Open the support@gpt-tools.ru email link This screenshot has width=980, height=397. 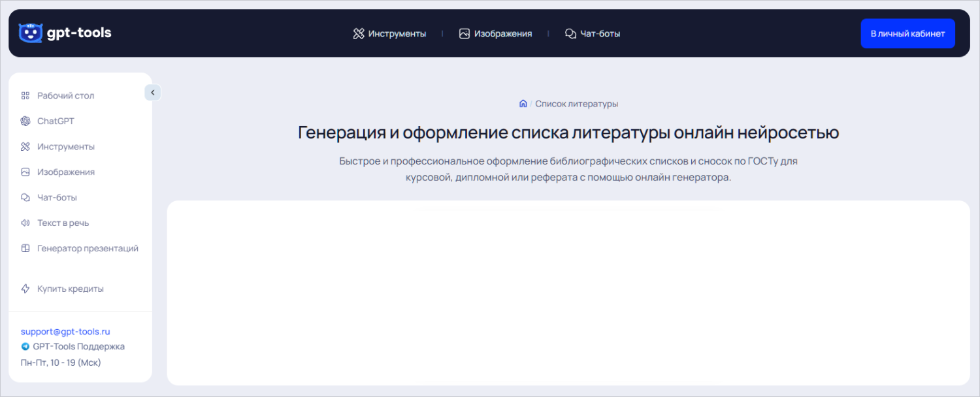[66, 331]
